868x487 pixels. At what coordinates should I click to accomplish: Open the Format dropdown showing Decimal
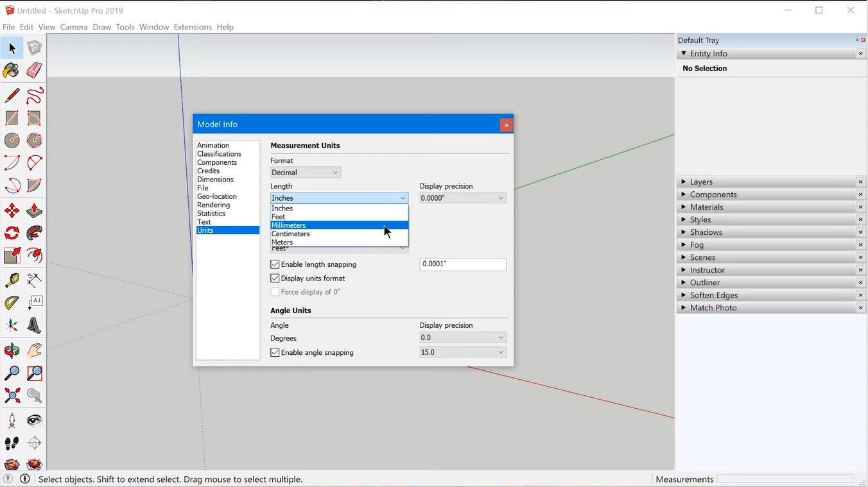click(305, 172)
